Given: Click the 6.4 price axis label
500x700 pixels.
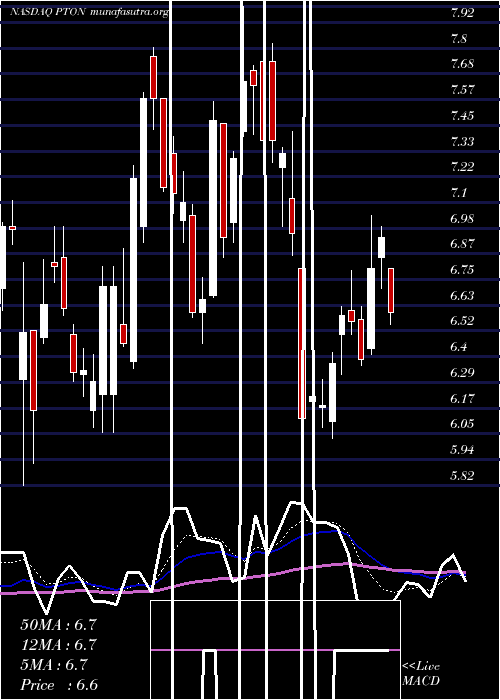Looking at the screenshot, I should [x=459, y=347].
